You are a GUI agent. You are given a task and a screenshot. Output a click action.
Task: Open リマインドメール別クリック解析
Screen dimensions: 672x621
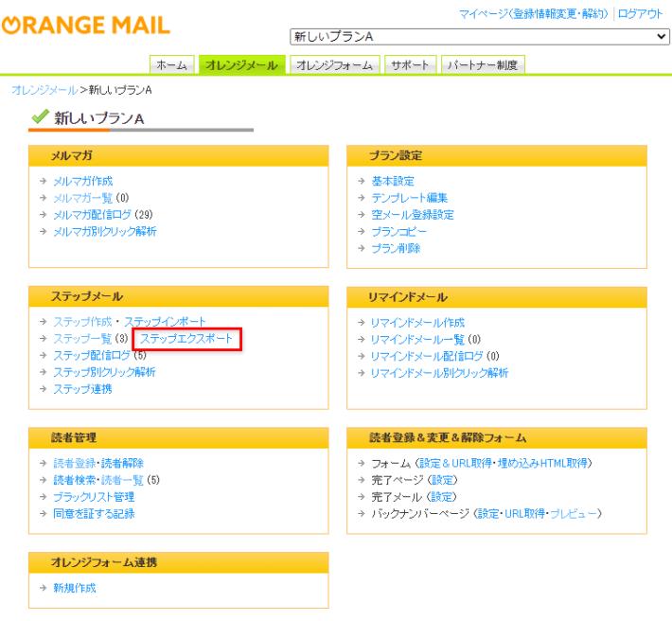(x=440, y=373)
